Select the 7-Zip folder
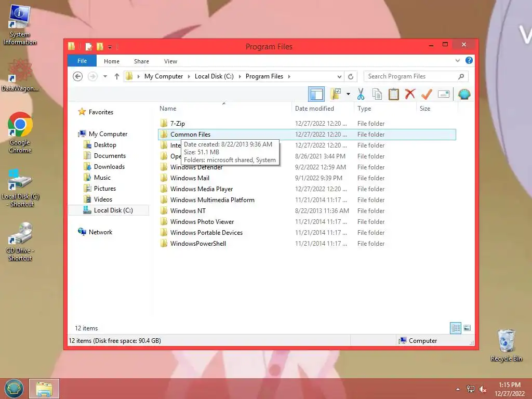Image resolution: width=532 pixels, height=399 pixels. coord(307,124)
